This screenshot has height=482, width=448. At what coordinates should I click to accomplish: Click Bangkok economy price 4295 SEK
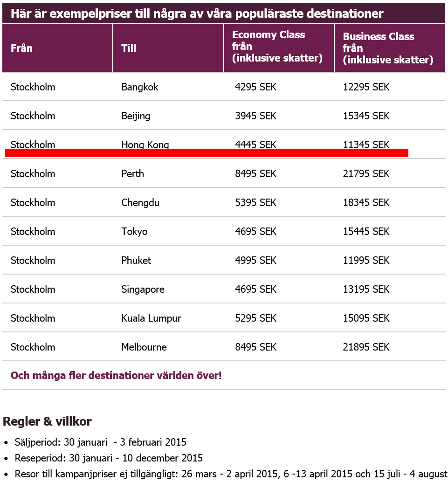click(x=255, y=87)
